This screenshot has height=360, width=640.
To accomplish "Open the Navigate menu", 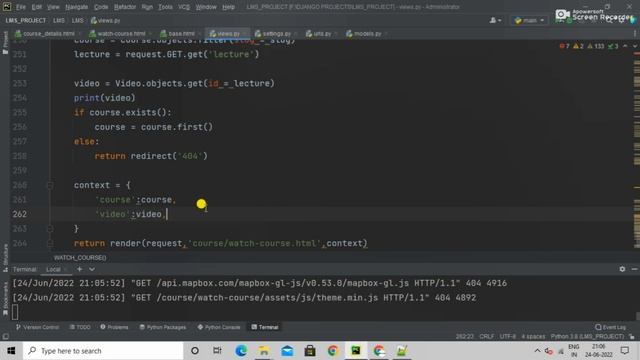I will click(76, 7).
